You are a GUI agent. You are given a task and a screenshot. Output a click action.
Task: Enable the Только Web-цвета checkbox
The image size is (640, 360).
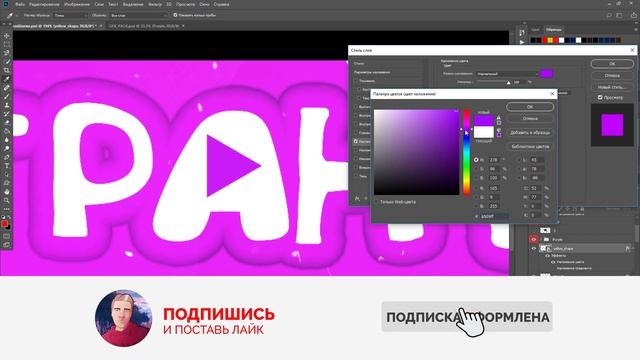(376, 202)
